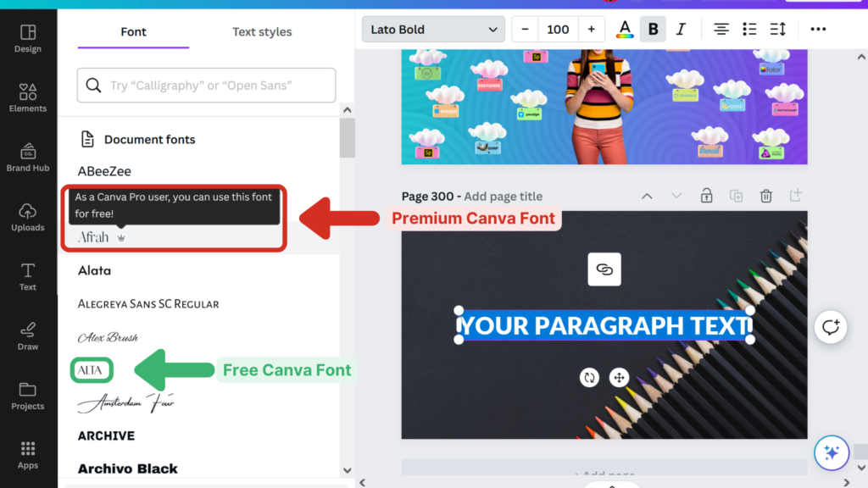
Task: Toggle bulleted list formatting
Action: (749, 30)
